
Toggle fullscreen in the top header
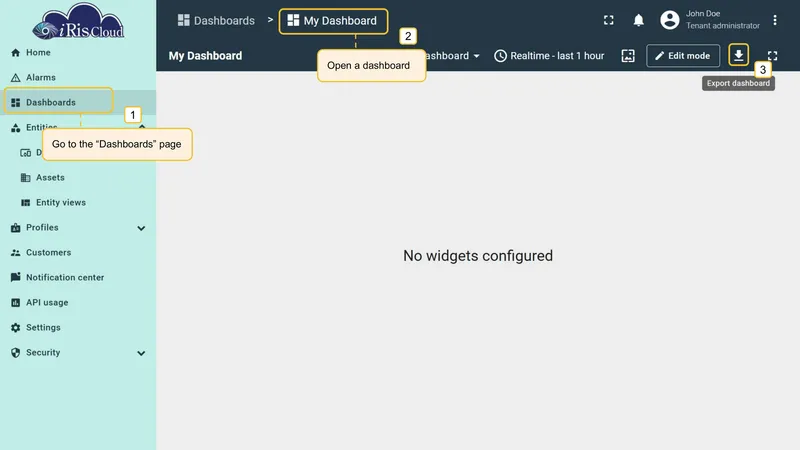click(609, 20)
